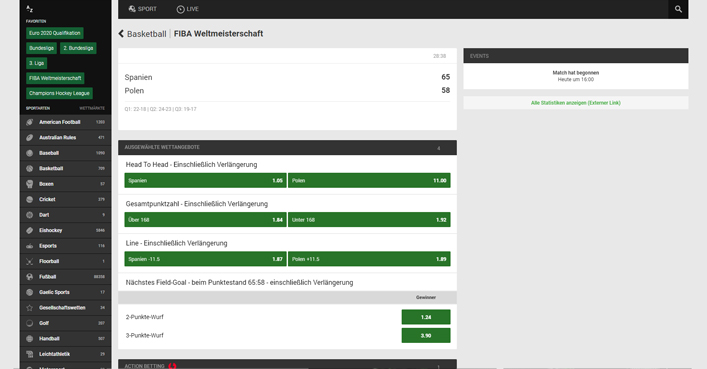Viewport: 707px width, 369px height.
Task: Select Spanien -11.5 line bet
Action: 205,259
